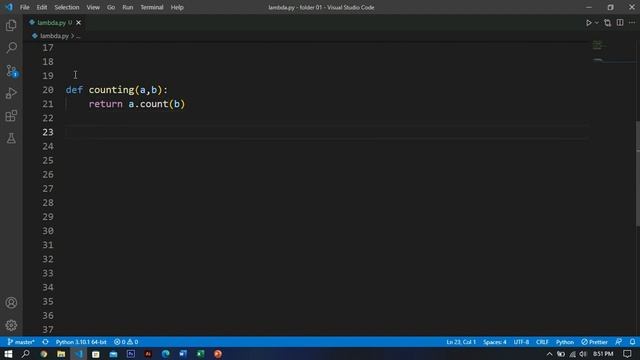Open the Edit menu
The image size is (640, 360).
click(x=42, y=7)
